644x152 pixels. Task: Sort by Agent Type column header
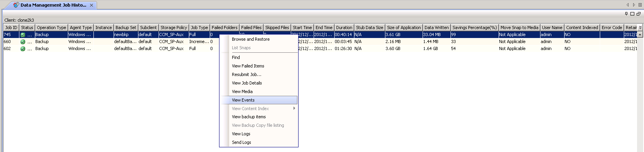pyautogui.click(x=81, y=28)
